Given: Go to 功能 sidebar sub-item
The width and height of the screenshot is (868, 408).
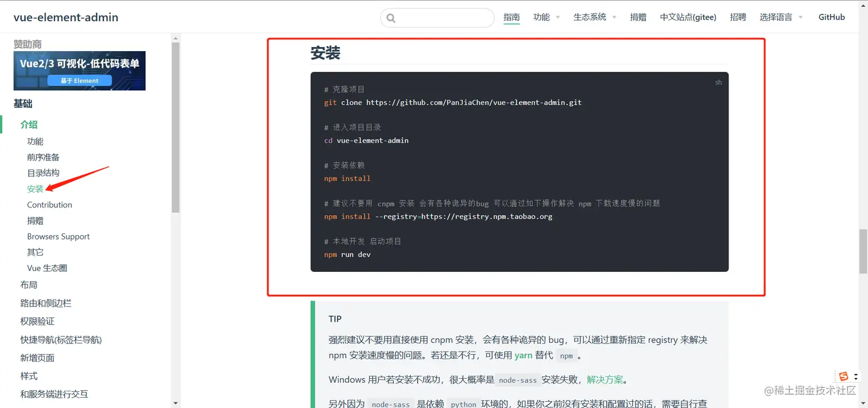Looking at the screenshot, I should 35,141.
